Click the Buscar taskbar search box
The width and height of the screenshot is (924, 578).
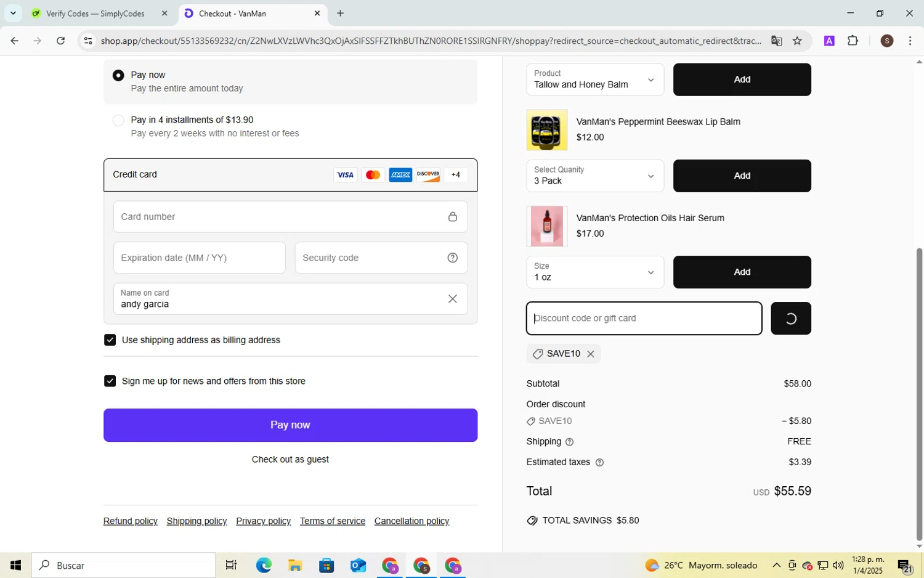(124, 566)
